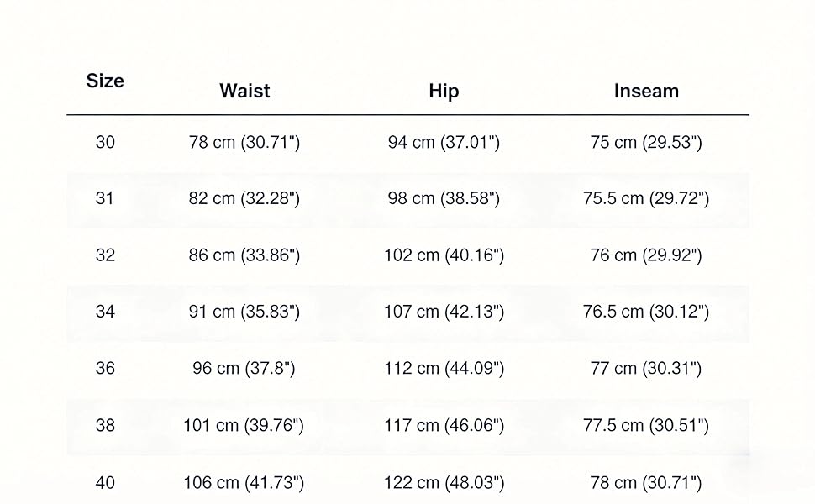Viewport: 815px width, 504px height.
Task: Click inseam value 76 cm (29.92")
Action: (x=646, y=255)
